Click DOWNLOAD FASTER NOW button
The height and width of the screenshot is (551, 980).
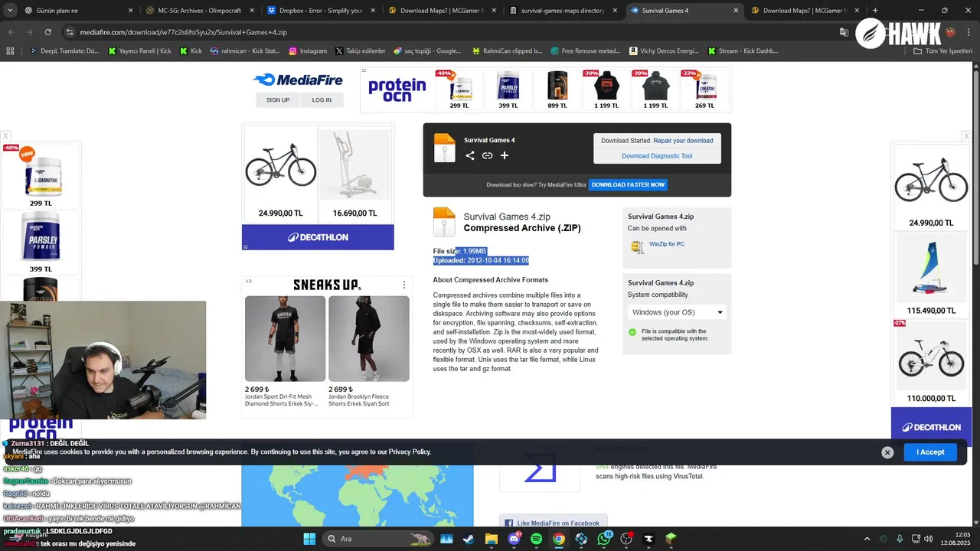tap(628, 184)
